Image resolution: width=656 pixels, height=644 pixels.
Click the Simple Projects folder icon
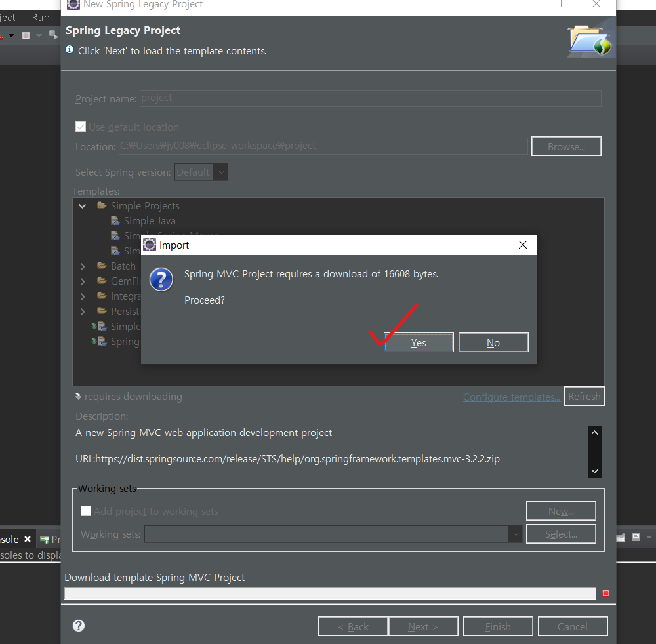point(102,205)
